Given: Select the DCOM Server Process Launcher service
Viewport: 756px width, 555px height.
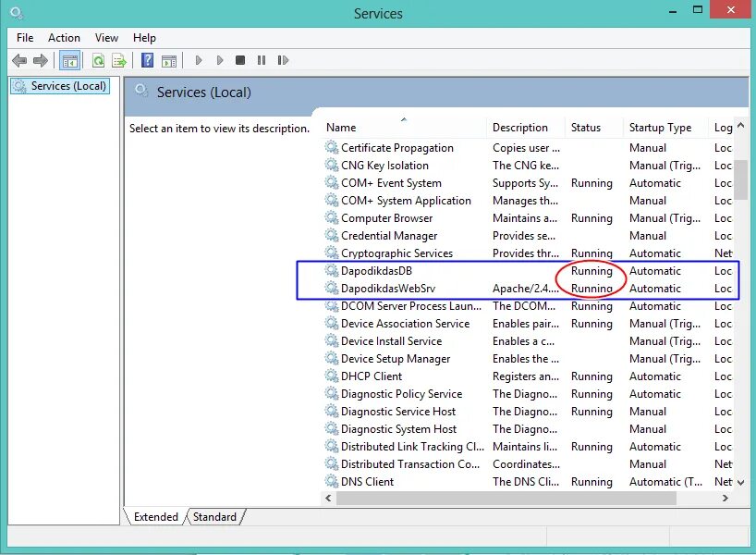Looking at the screenshot, I should pyautogui.click(x=528, y=306).
